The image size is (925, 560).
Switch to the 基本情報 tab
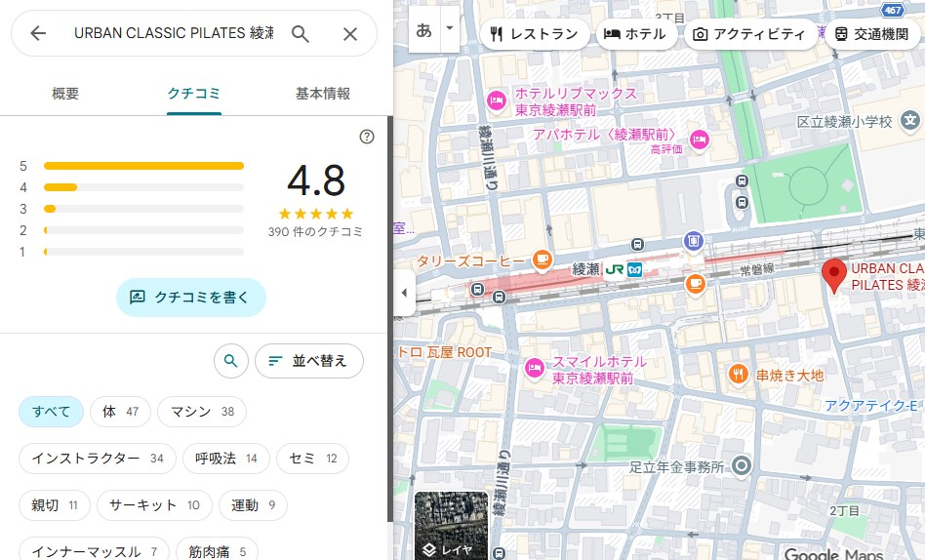323,94
